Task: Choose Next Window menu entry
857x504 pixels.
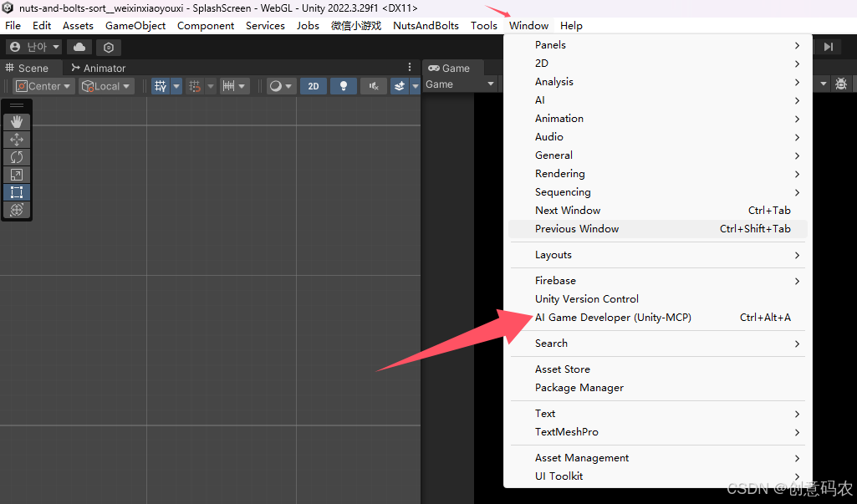Action: pyautogui.click(x=657, y=211)
